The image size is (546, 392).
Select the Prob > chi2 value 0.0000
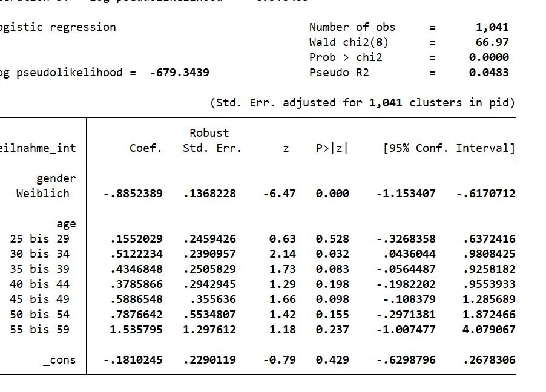pyautogui.click(x=489, y=57)
